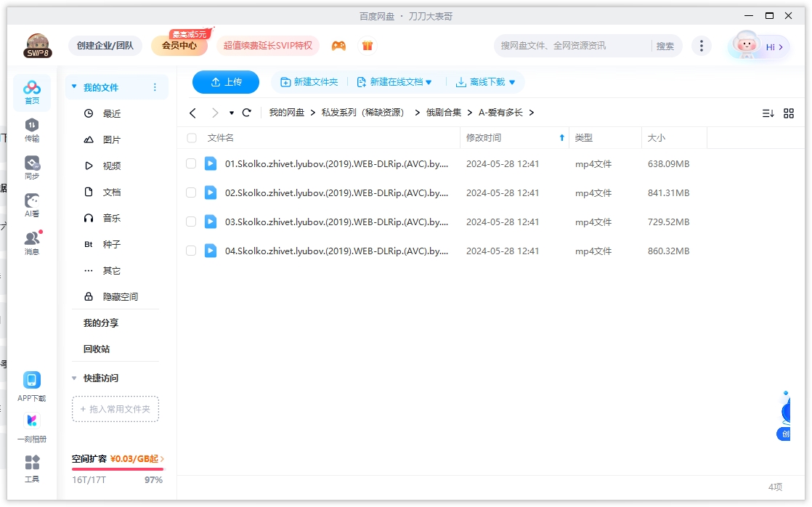Open 回收站 from the sidebar
Screen dimensions: 812x507
(95, 349)
